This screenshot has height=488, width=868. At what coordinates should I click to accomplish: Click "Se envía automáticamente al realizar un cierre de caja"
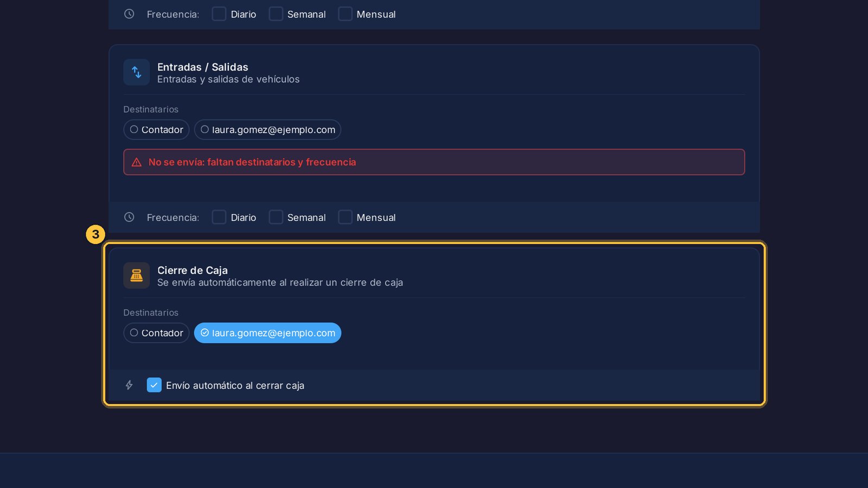280,282
